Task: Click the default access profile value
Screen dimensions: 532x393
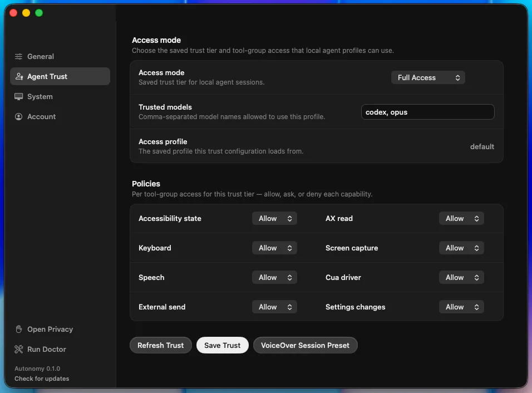Action: tap(482, 146)
